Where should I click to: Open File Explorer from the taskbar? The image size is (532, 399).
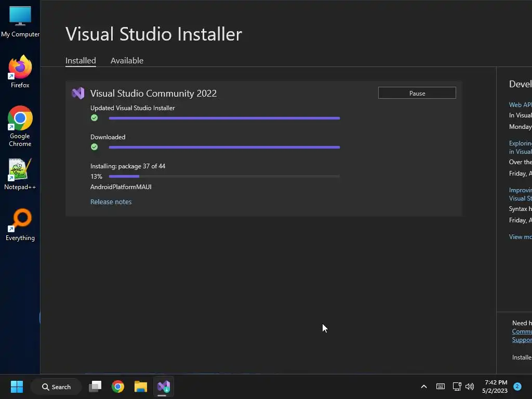pyautogui.click(x=140, y=387)
